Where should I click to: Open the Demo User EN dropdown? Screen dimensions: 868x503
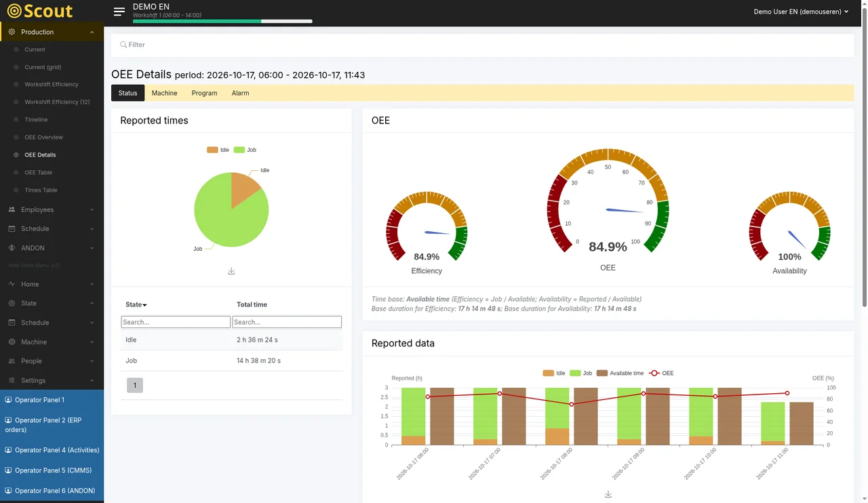tap(801, 12)
